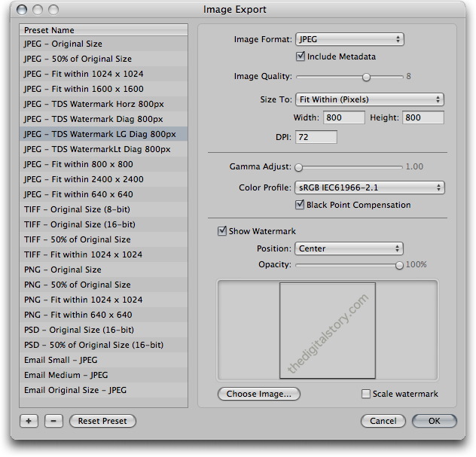
Task: Click inside the Width input field
Action: click(x=344, y=117)
